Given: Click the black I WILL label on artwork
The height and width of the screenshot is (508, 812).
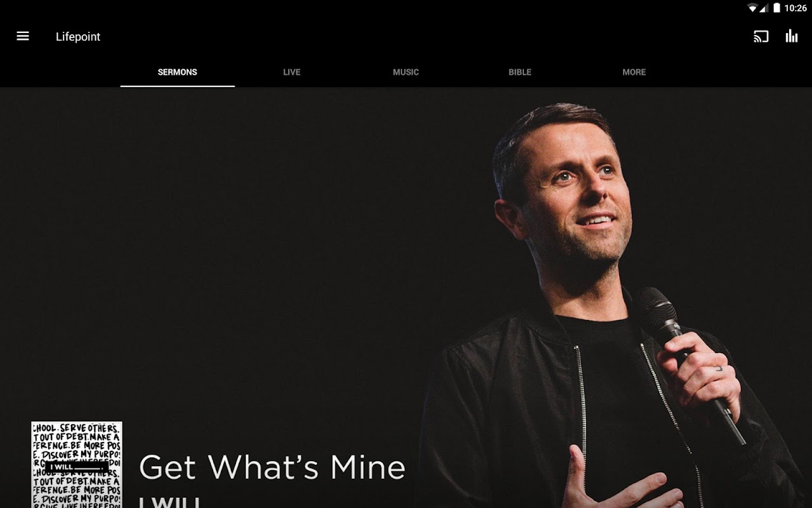Looking at the screenshot, I should click(x=76, y=467).
